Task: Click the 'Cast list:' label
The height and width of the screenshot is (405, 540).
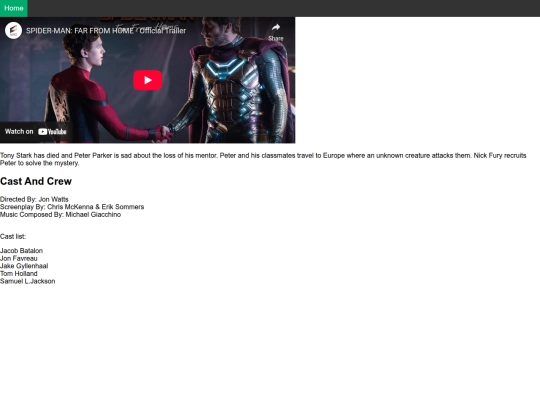Action: tap(13, 237)
